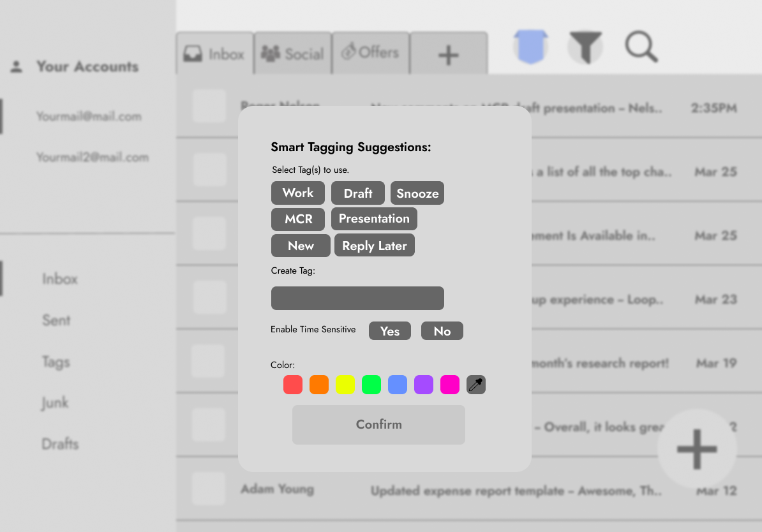Switch to the Inbox tab
The image size is (762, 532).
pyautogui.click(x=215, y=54)
